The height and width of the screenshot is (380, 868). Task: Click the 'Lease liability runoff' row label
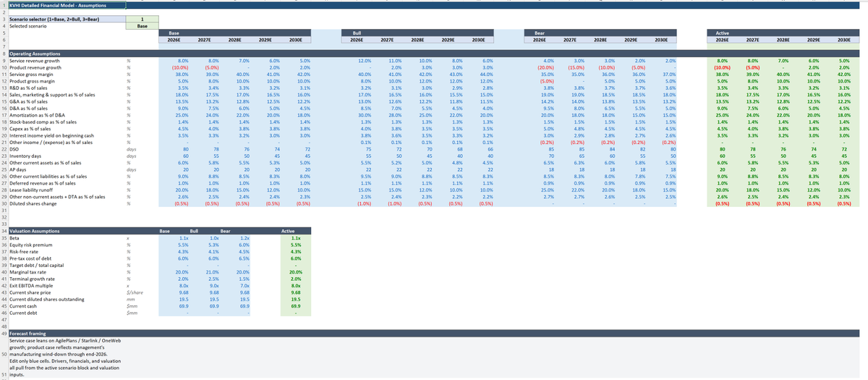pyautogui.click(x=30, y=188)
